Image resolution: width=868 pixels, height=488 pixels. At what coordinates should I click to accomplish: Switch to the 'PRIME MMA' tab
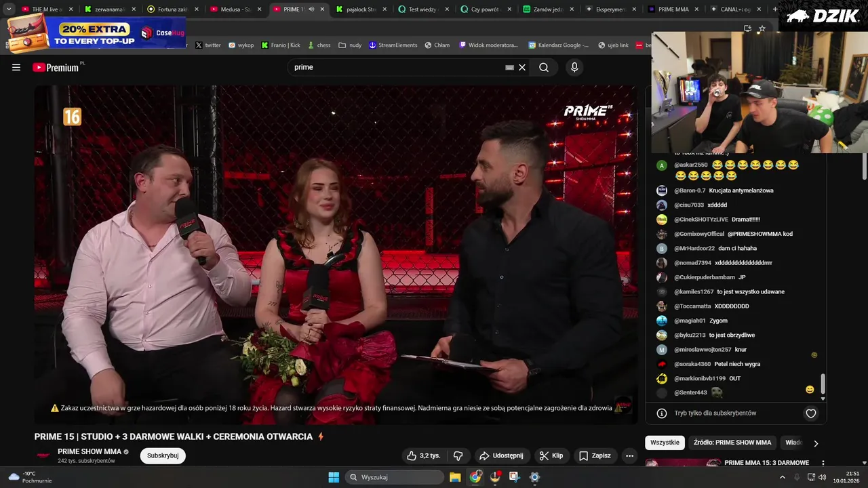click(672, 9)
